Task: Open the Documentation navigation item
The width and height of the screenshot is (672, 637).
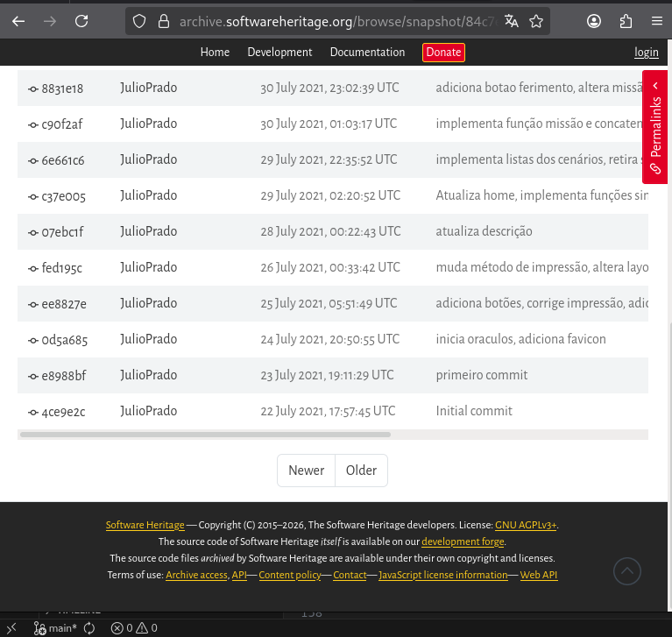Action: tap(367, 53)
